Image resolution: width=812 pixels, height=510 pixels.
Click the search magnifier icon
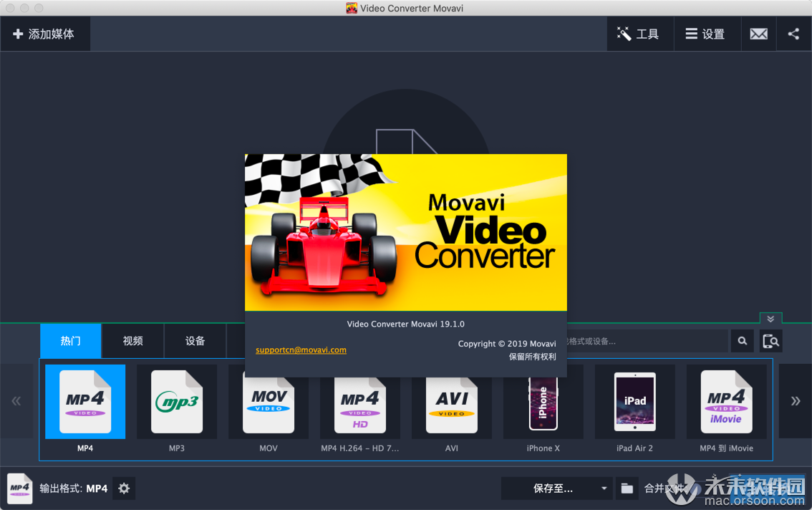[x=743, y=341]
